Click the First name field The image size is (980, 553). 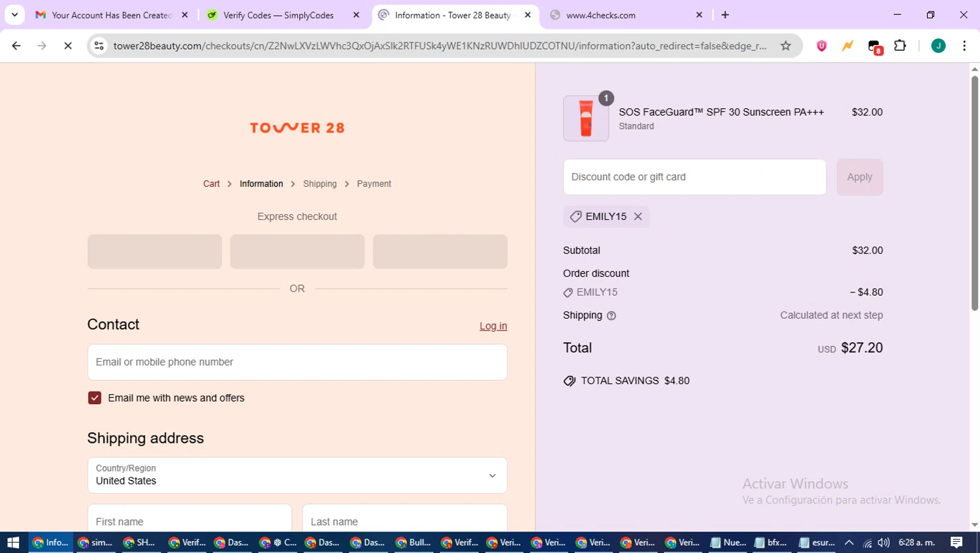pos(189,519)
